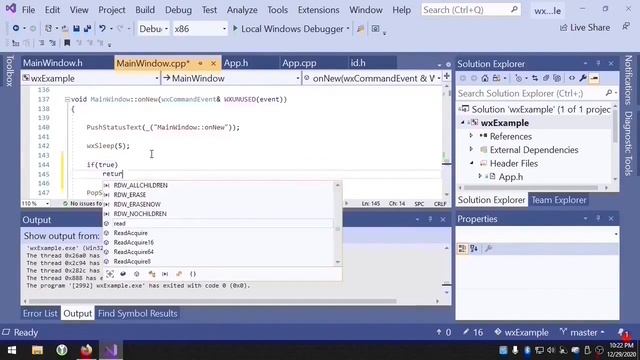
Task: Open the Extensions menu
Action: (318, 10)
